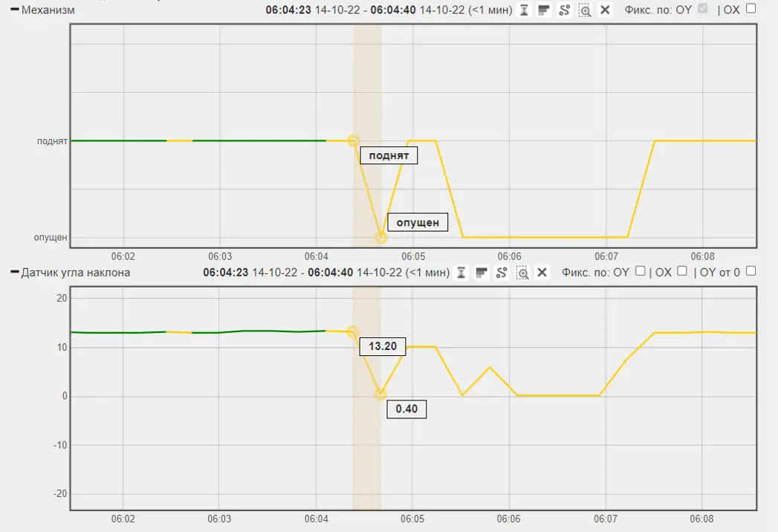Collapse the Механизм chart panel
Image resolution: width=778 pixels, height=532 pixels.
coord(14,10)
